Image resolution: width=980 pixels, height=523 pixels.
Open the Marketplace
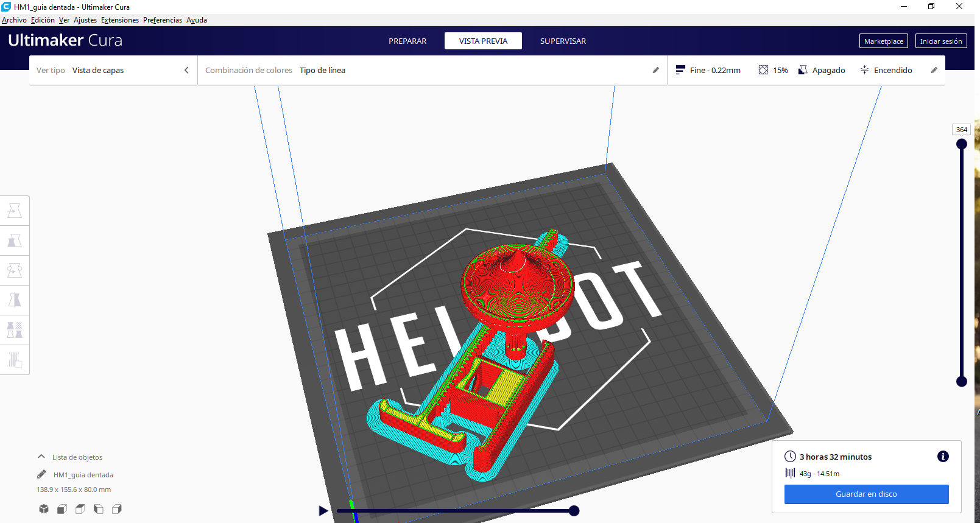884,41
